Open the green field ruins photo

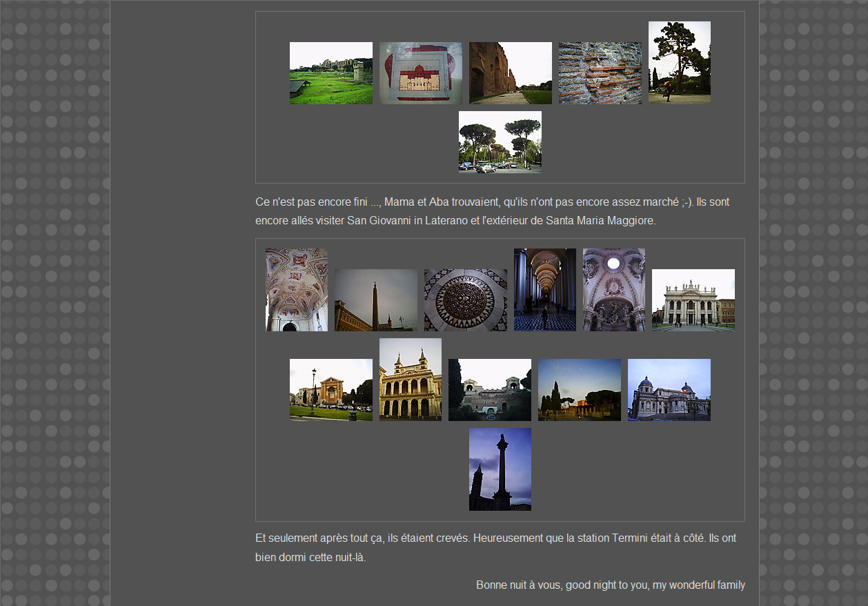[331, 73]
